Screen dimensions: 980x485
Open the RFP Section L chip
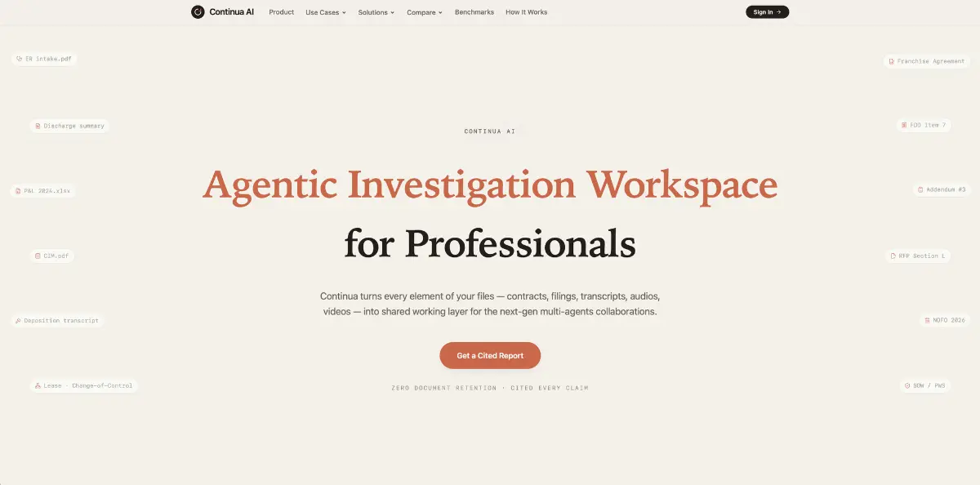pyautogui.click(x=918, y=256)
